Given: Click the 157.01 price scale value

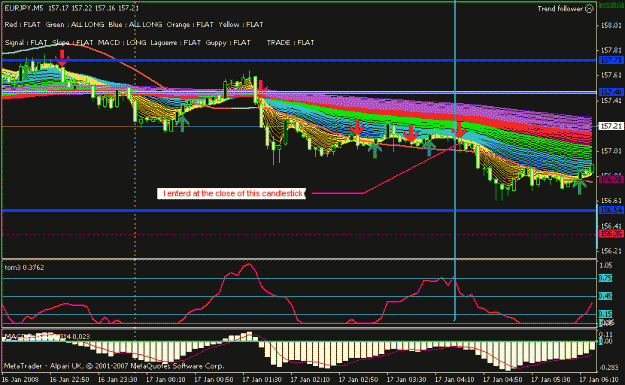Looking at the screenshot, I should tap(611, 151).
